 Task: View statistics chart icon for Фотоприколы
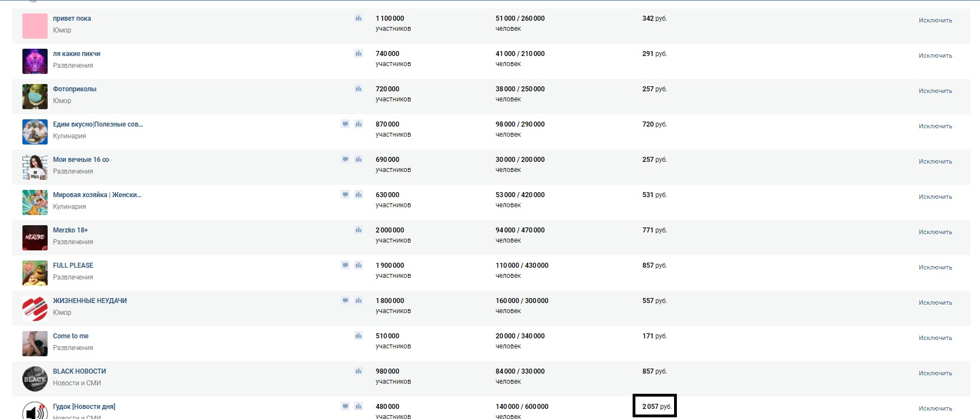pyautogui.click(x=359, y=89)
